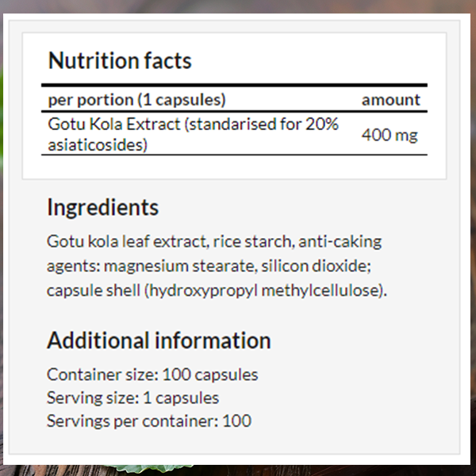Click the word 'asiaticosides)' in table

98,145
